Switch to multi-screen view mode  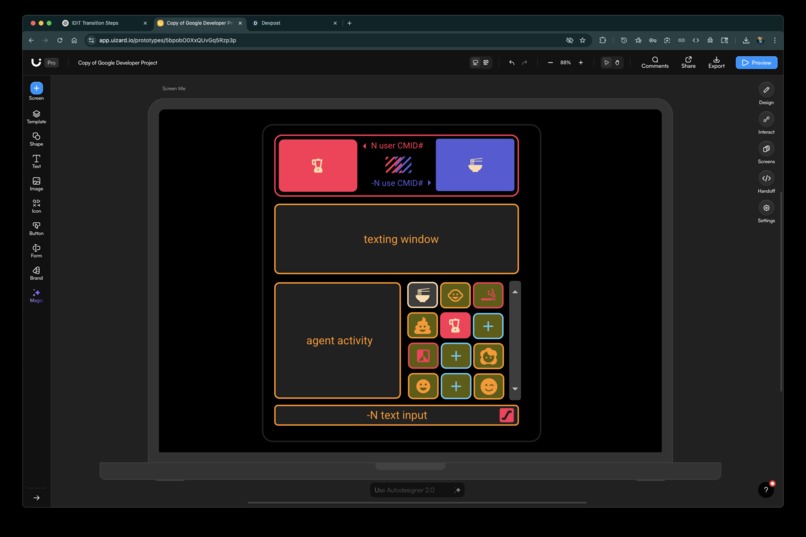tap(486, 63)
